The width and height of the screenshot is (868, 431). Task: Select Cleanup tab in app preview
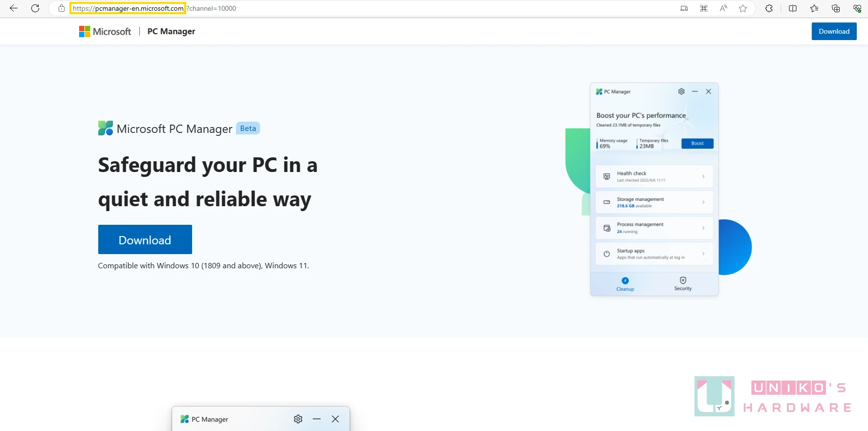pos(625,284)
